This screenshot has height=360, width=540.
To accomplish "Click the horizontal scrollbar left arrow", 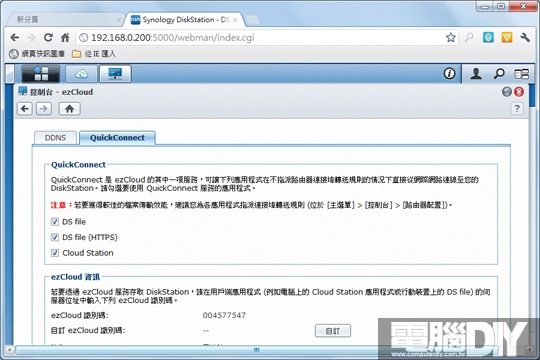I will point(9,350).
